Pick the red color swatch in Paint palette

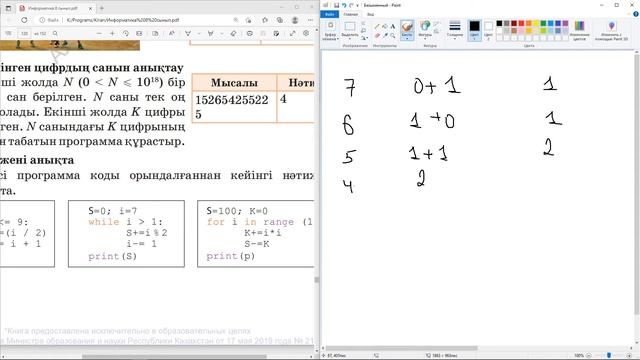click(x=521, y=24)
